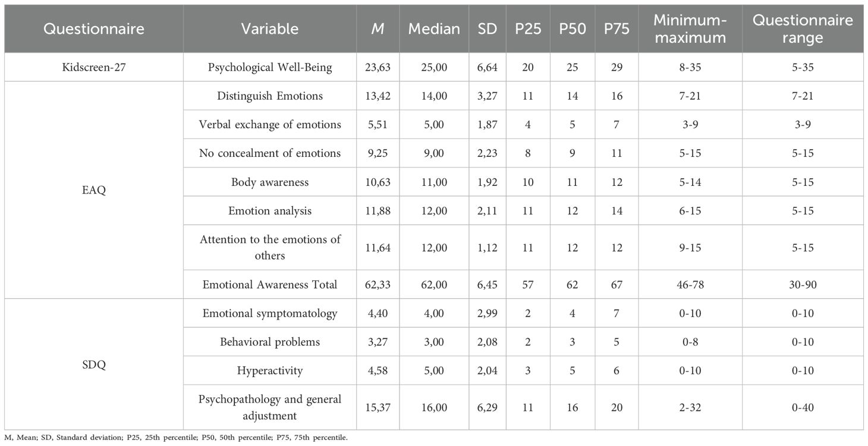868x446 pixels.
Task: Select the Kidscreen-27 questionnaire cell
Action: (93, 67)
